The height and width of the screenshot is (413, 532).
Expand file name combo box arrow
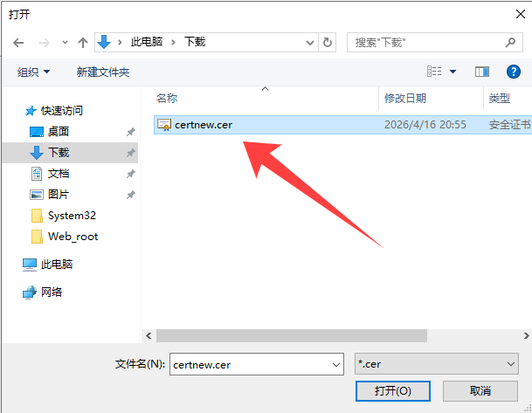click(336, 364)
